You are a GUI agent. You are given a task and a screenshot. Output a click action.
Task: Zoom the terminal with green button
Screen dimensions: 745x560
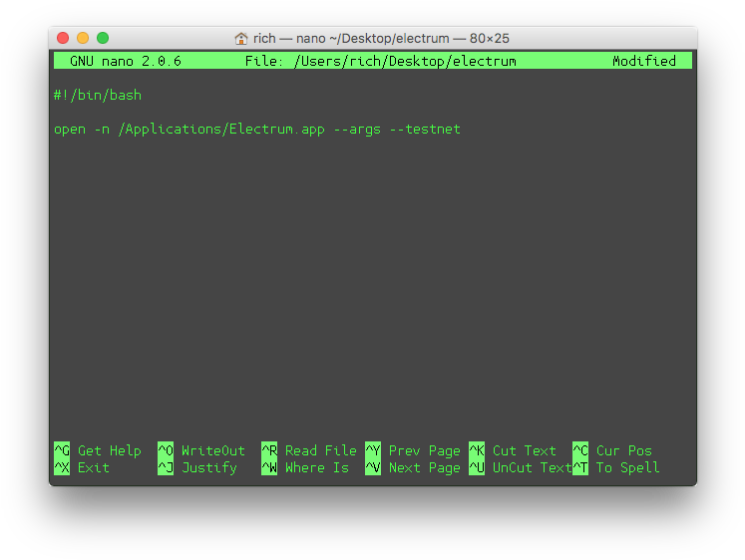pyautogui.click(x=103, y=38)
